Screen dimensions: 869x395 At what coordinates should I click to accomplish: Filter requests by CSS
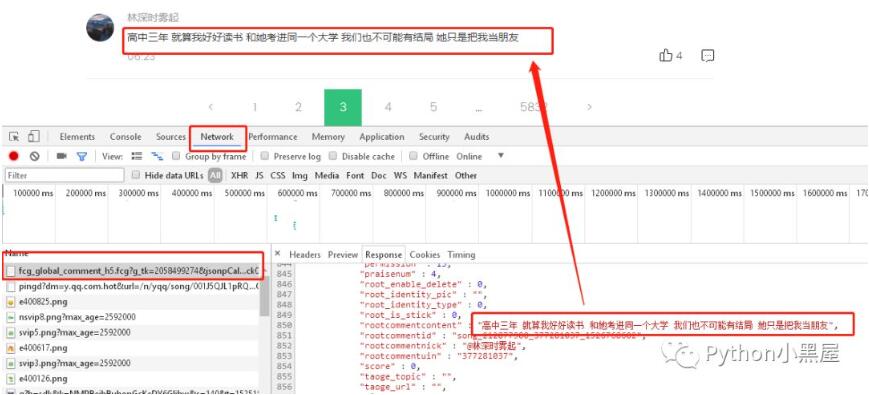point(278,176)
